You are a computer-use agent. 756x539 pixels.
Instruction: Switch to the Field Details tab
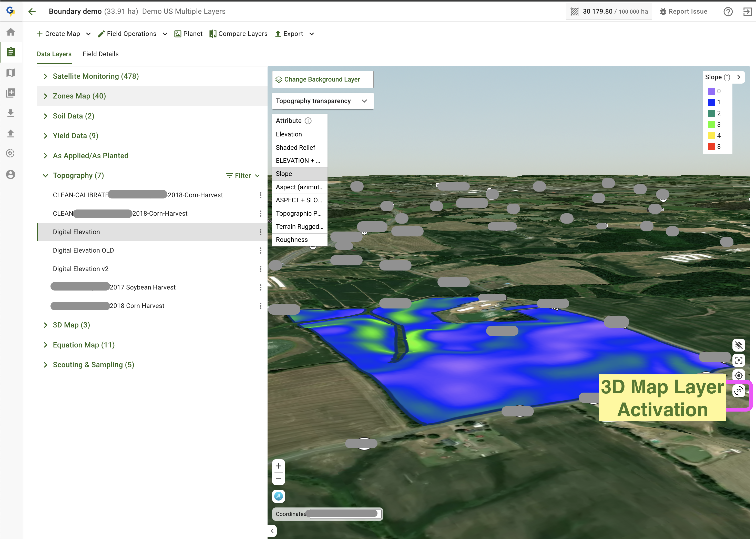[100, 54]
